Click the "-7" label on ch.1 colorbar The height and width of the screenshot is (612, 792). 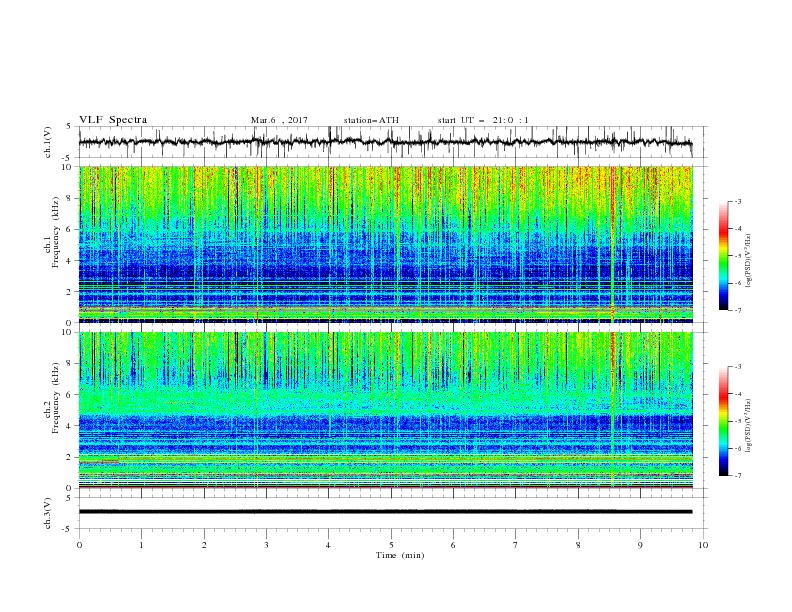(738, 310)
